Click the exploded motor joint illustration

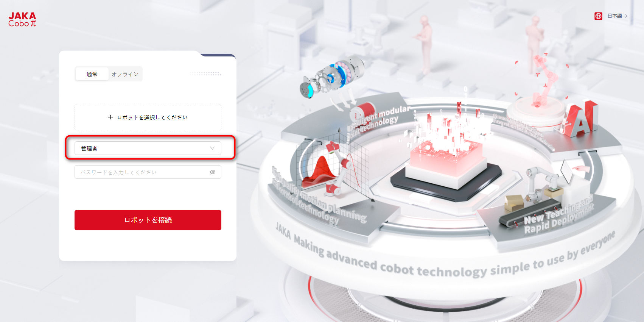click(332, 77)
